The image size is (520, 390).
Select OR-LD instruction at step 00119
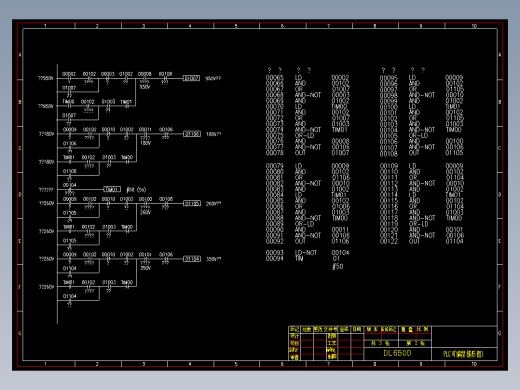[x=418, y=224]
